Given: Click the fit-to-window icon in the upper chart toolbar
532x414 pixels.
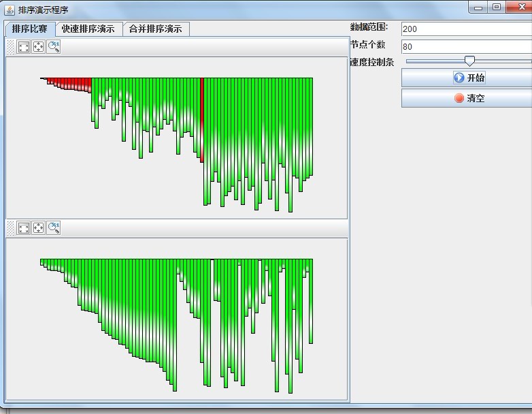Looking at the screenshot, I should coord(24,47).
